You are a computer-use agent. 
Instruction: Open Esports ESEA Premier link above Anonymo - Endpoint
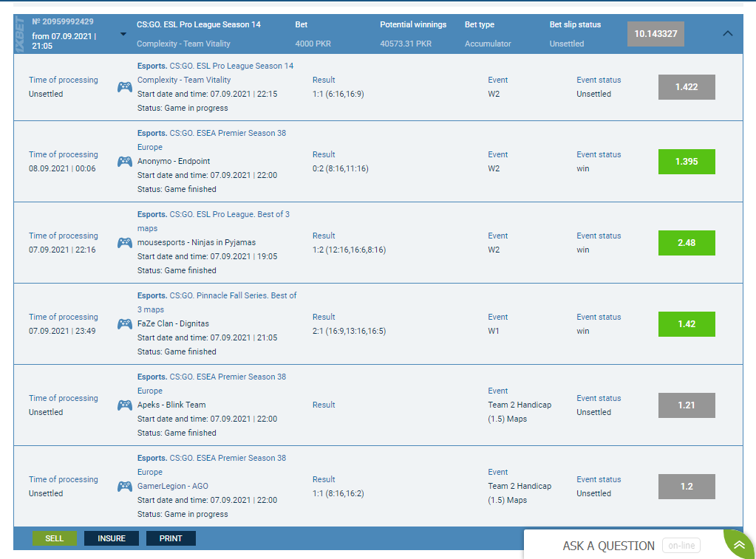pyautogui.click(x=211, y=140)
